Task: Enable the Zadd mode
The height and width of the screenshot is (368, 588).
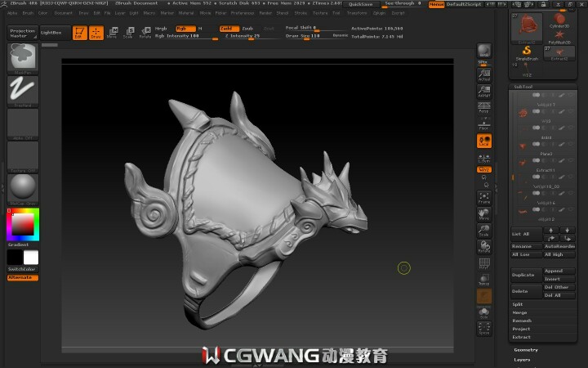Action: coord(229,29)
